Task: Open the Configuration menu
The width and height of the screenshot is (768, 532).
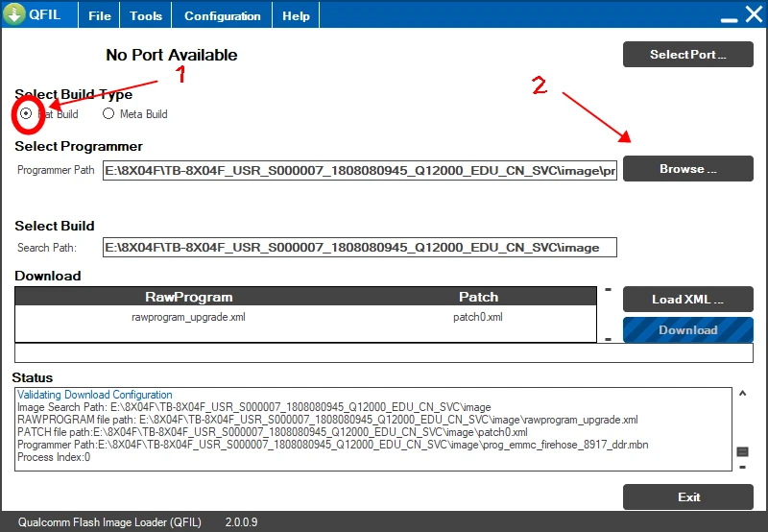Action: pos(222,16)
